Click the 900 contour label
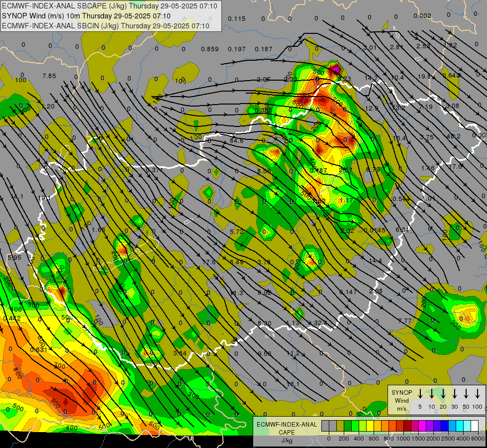This screenshot has height=448, width=487. 56,403
